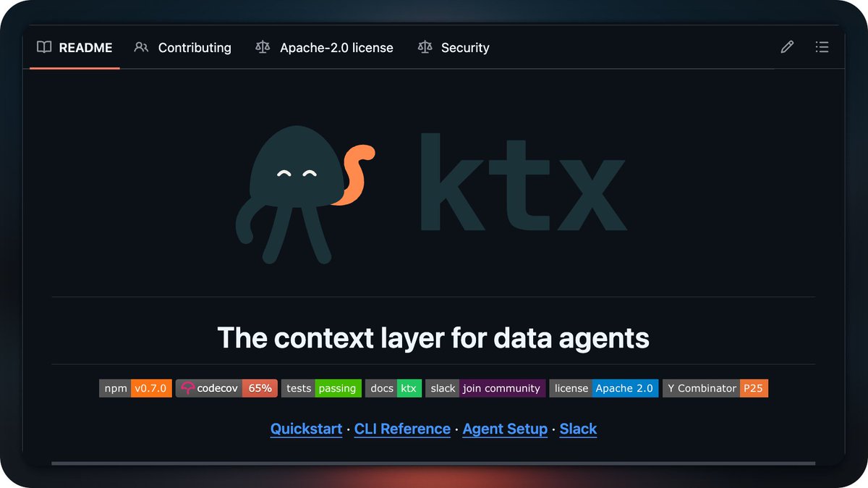
Task: Open the codecov 65% badge
Action: (226, 388)
